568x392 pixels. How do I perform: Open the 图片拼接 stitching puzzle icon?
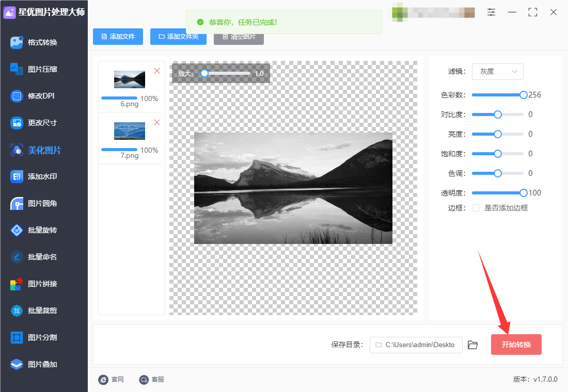pos(17,284)
